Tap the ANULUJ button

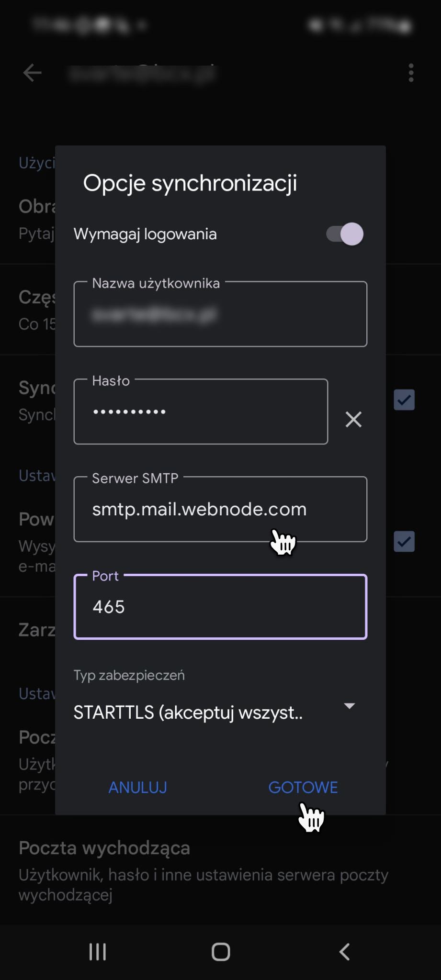pos(138,787)
